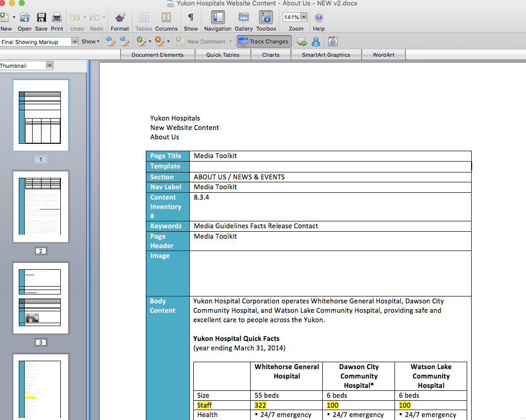Screen dimensions: 526x420
Task: Open Help with the question mark icon
Action: click(319, 17)
